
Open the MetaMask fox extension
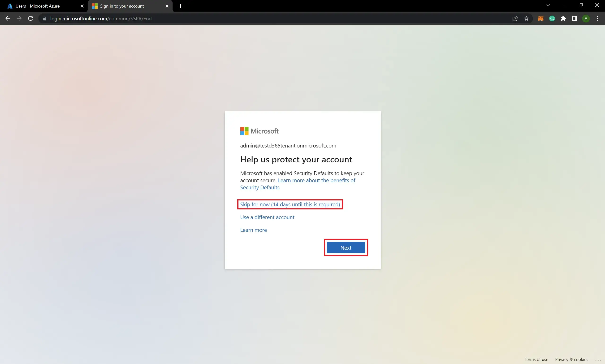(540, 19)
